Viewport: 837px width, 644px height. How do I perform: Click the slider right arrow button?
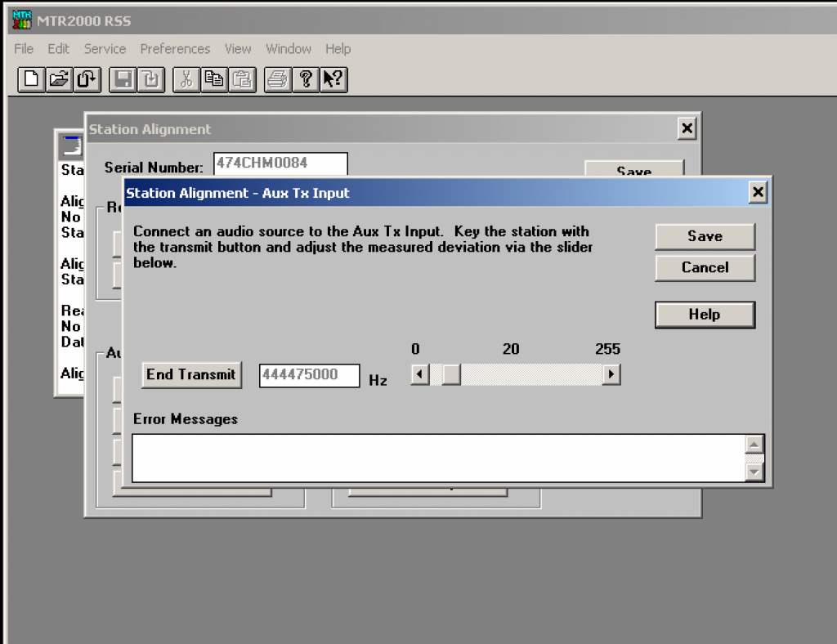click(x=611, y=374)
